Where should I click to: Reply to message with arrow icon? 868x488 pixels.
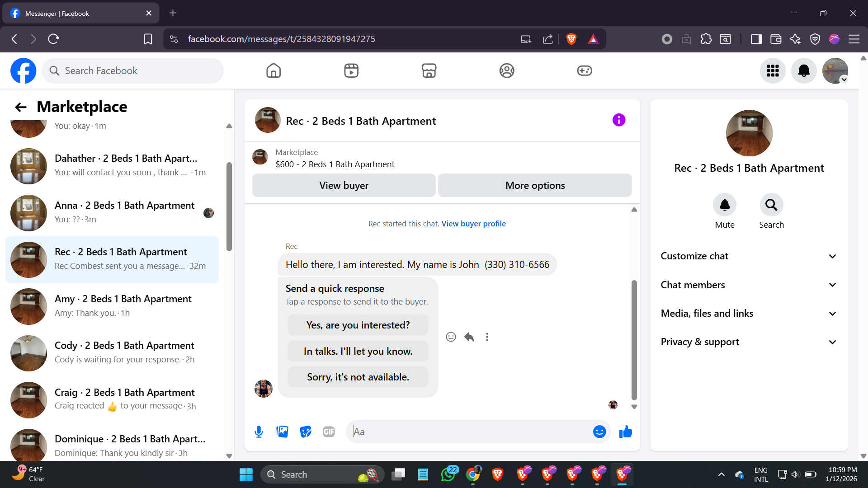click(x=469, y=337)
